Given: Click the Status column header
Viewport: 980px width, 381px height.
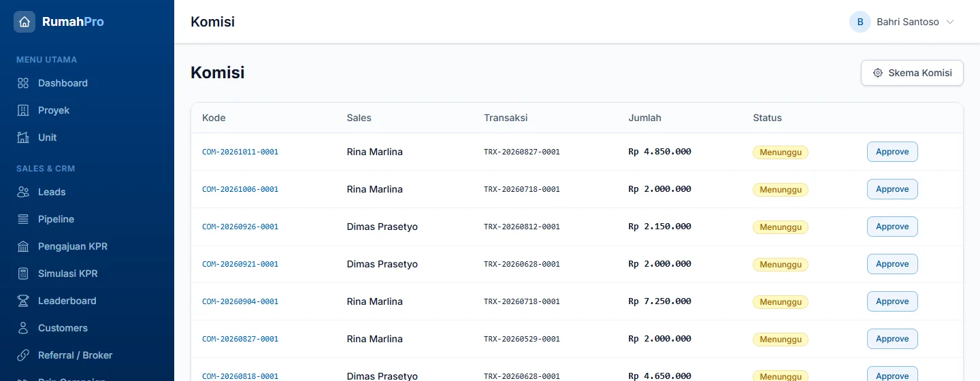Looking at the screenshot, I should coord(767,118).
